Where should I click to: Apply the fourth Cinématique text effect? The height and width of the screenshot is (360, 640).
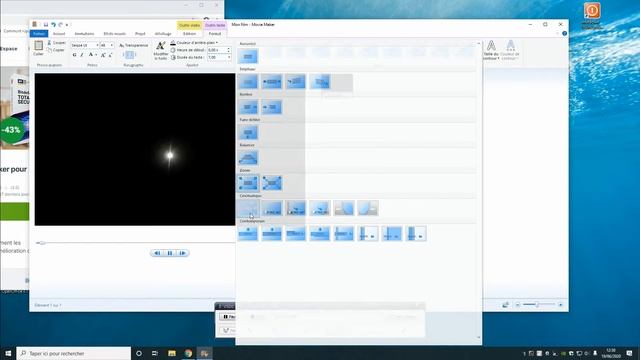pos(320,209)
